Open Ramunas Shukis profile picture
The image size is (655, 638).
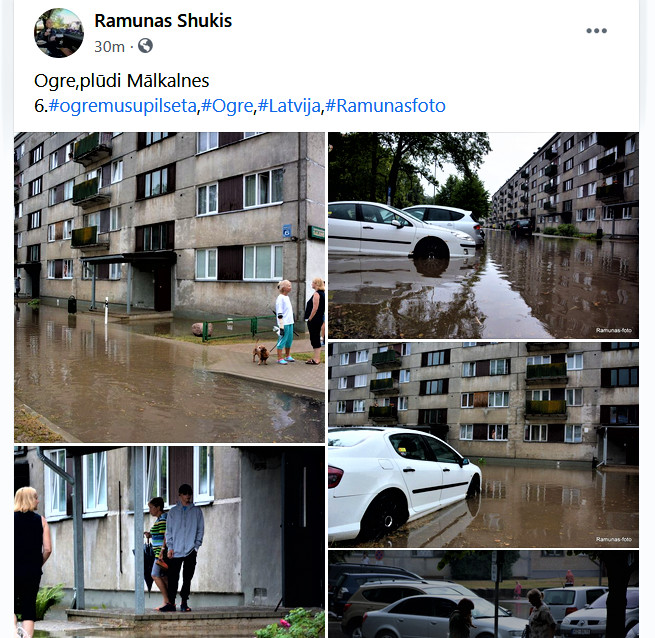(x=58, y=33)
